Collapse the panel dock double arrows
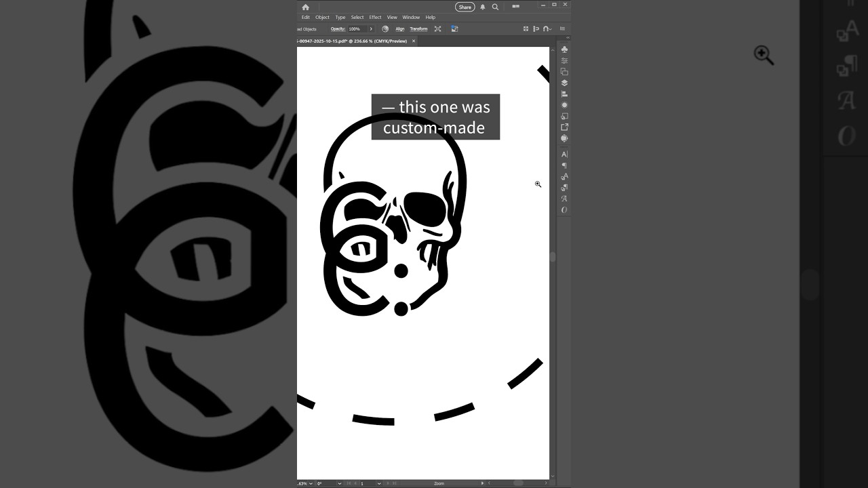Viewport: 868px width, 488px height. pos(568,38)
